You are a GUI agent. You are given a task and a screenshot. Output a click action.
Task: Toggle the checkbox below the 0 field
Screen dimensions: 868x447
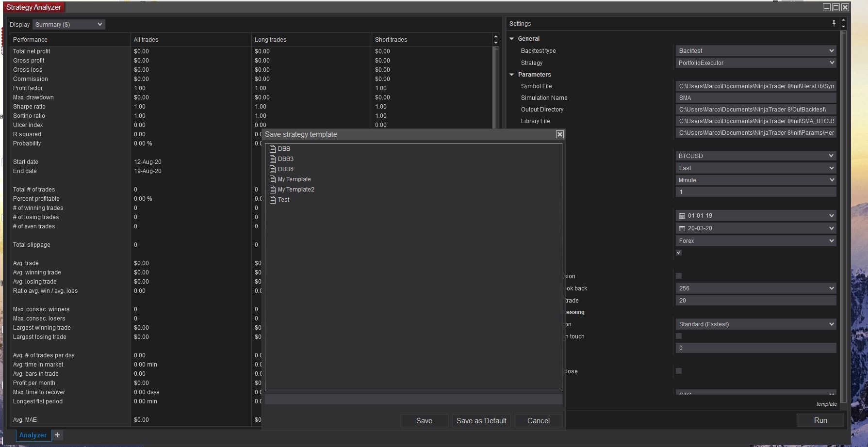[x=679, y=371]
